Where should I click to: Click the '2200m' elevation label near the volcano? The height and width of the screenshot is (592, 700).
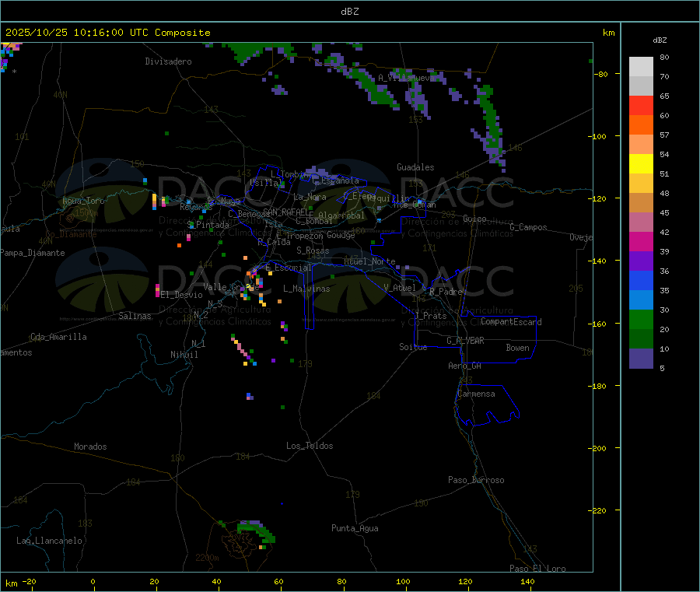pyautogui.click(x=207, y=558)
